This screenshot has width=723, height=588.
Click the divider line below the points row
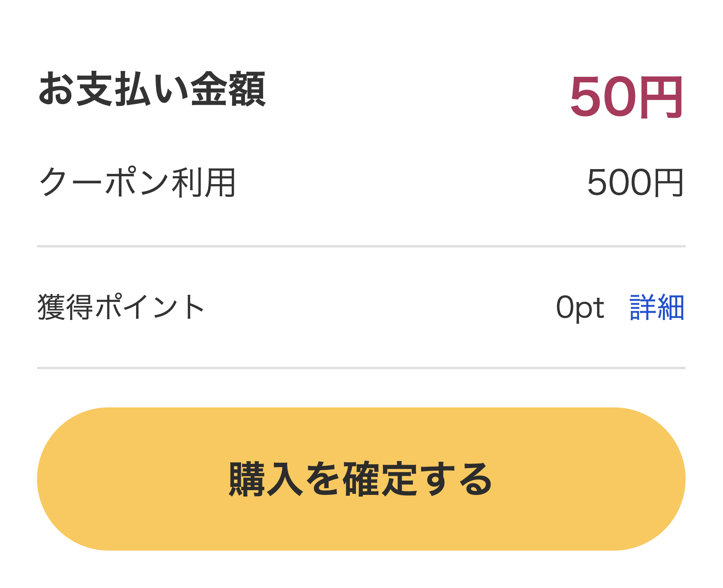pyautogui.click(x=361, y=368)
